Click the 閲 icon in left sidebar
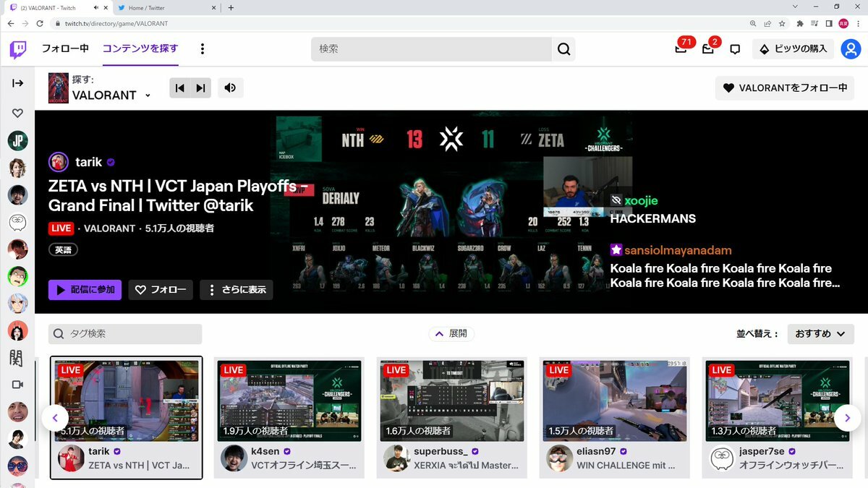 pos(17,357)
